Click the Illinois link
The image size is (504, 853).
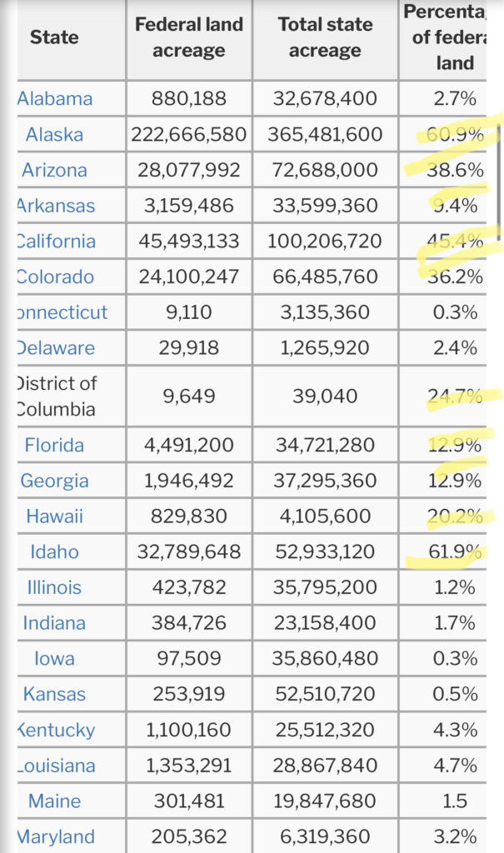coord(55,588)
